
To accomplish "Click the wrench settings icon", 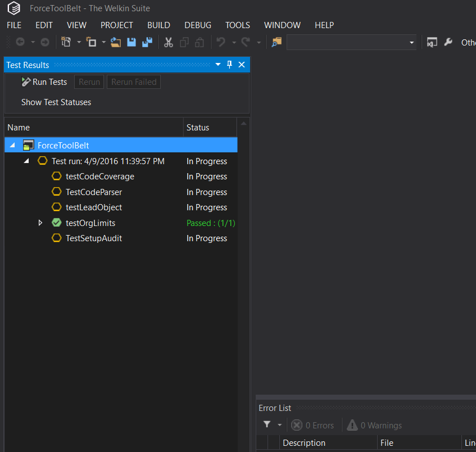I will 448,42.
